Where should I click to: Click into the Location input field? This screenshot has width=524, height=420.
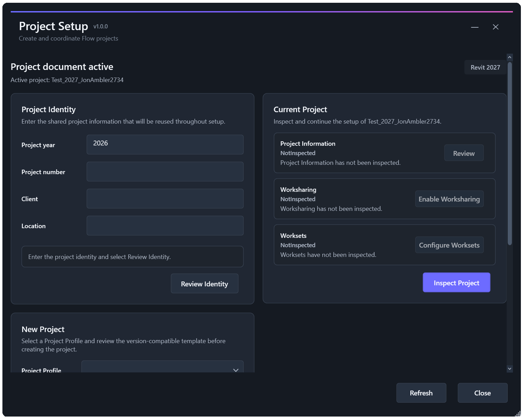pos(165,225)
